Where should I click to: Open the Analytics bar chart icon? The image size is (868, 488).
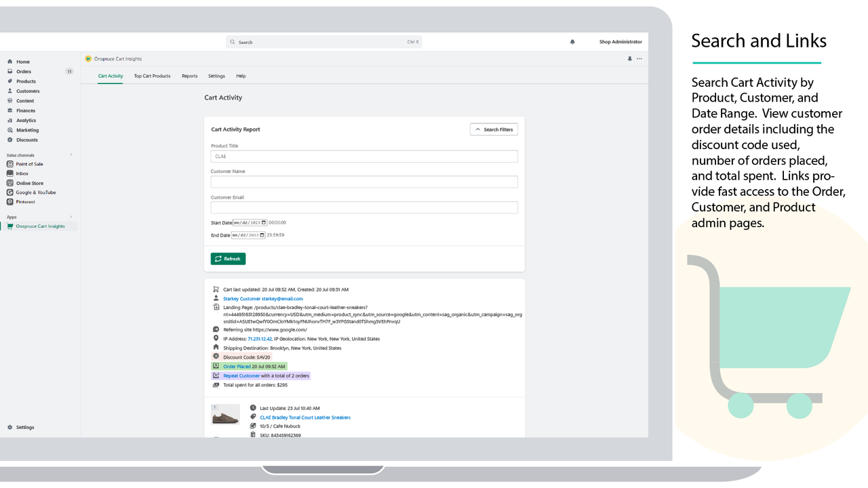click(10, 121)
